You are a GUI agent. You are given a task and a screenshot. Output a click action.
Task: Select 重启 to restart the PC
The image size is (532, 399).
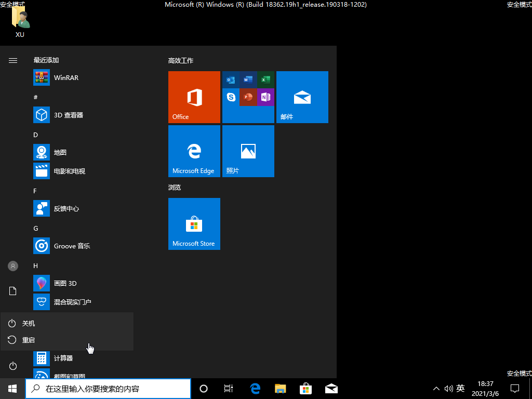tap(28, 340)
